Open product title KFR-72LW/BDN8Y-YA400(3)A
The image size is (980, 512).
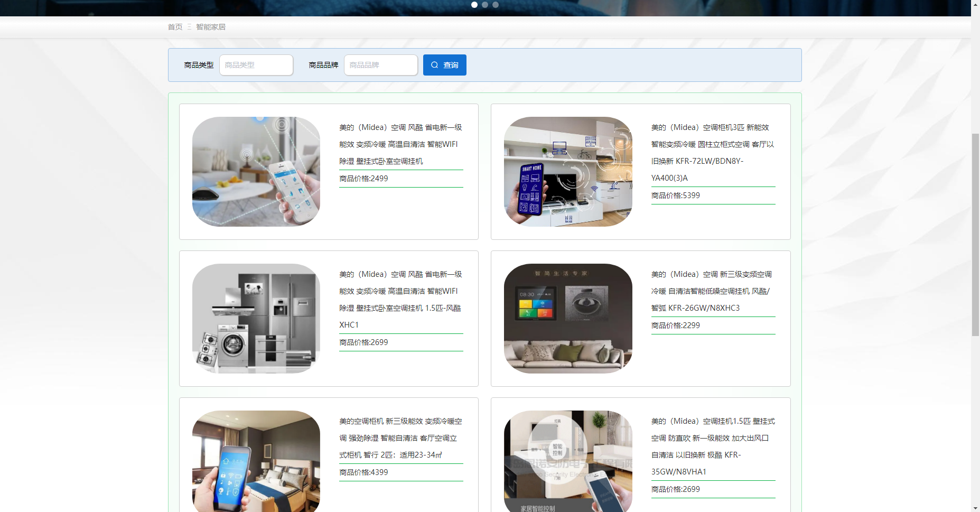click(713, 153)
